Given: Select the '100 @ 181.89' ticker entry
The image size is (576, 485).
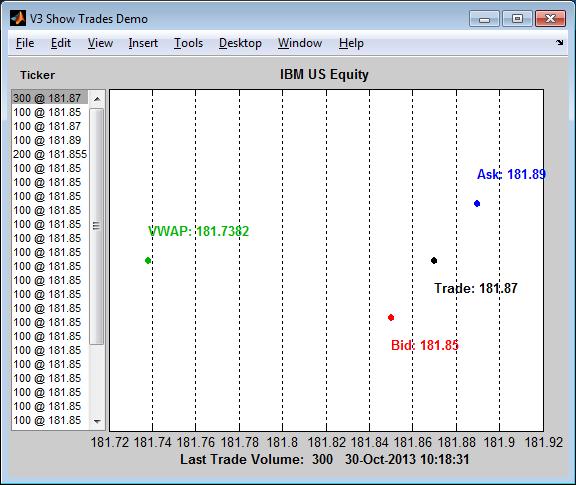Looking at the screenshot, I should (x=50, y=140).
